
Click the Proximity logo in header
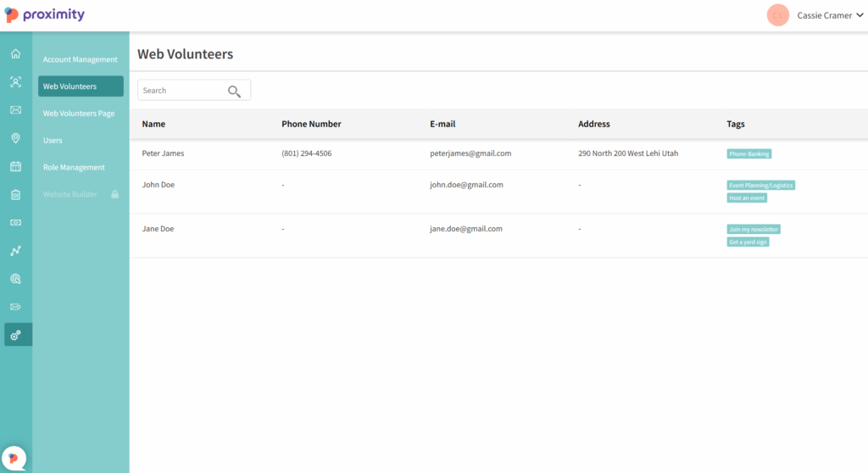click(45, 15)
